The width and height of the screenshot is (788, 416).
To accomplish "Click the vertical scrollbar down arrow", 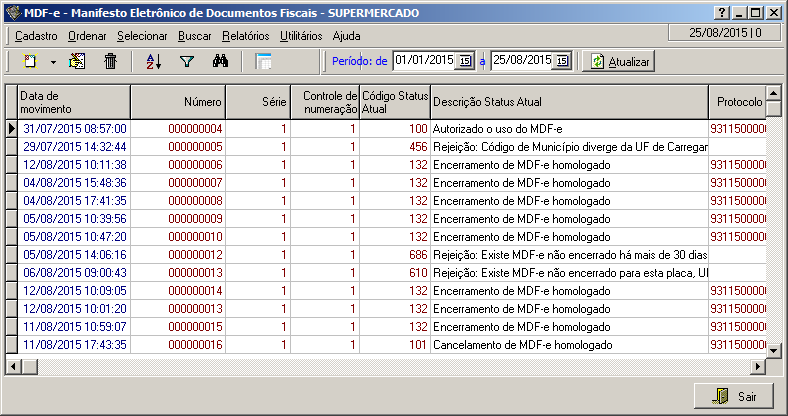I will (773, 348).
